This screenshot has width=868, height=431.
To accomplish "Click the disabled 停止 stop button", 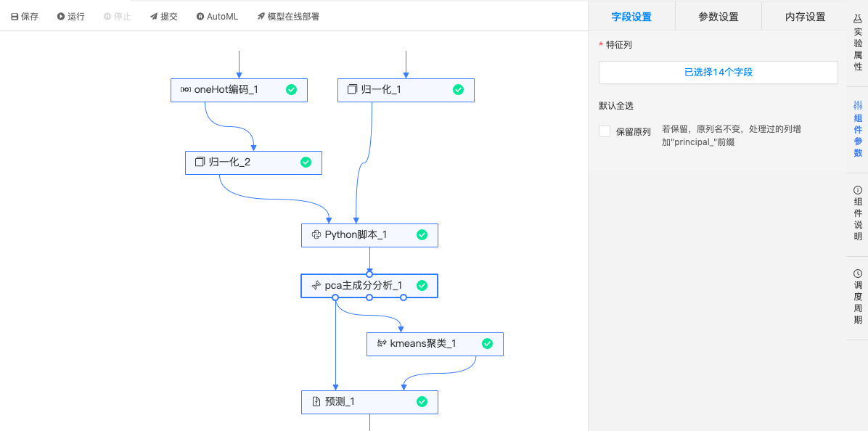I will point(118,17).
